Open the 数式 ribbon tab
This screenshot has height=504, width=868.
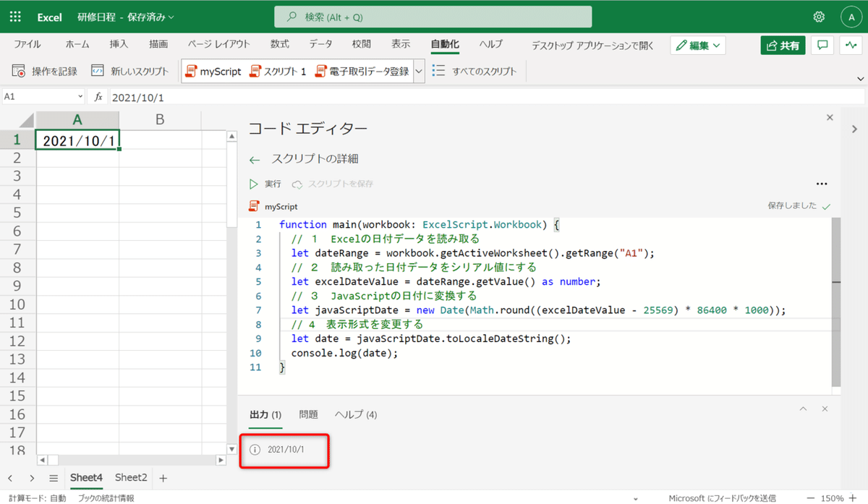(280, 44)
